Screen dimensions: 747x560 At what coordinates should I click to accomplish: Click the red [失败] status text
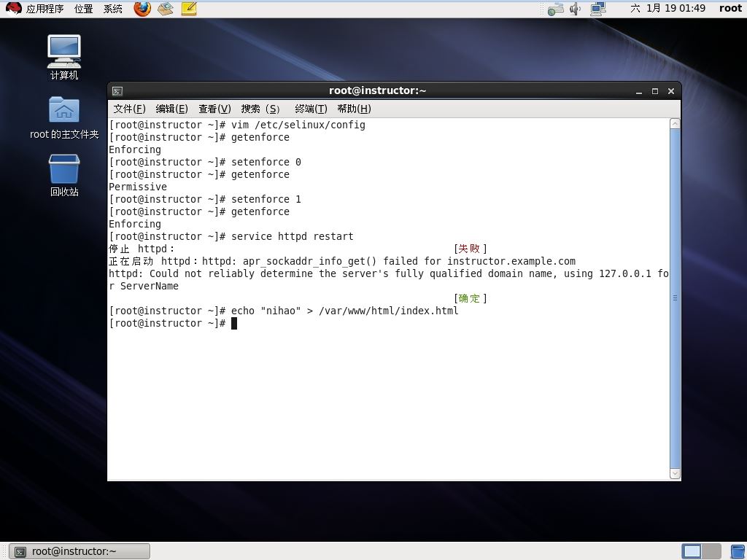coord(471,249)
